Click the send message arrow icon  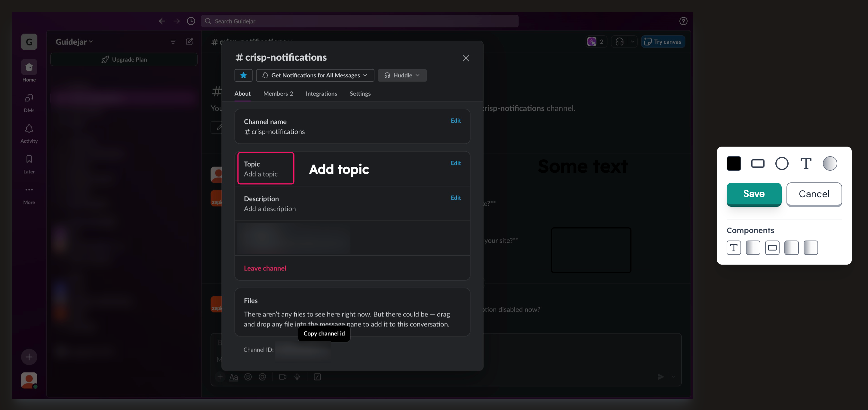click(x=661, y=377)
